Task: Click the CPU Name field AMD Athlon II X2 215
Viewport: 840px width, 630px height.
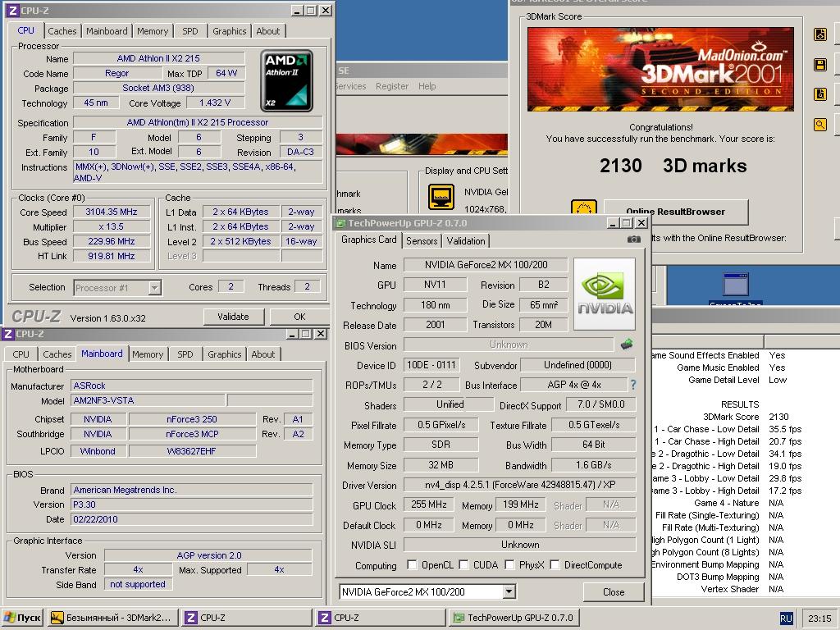Action: click(158, 58)
